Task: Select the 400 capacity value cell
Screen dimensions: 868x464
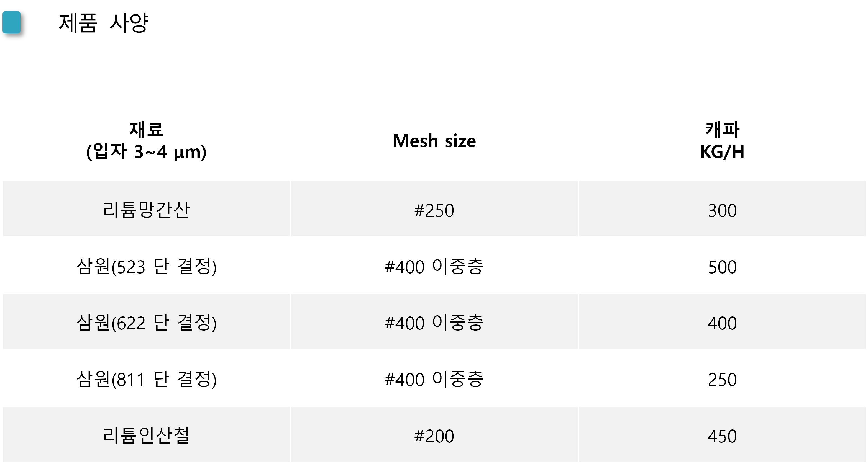Action: pos(722,323)
